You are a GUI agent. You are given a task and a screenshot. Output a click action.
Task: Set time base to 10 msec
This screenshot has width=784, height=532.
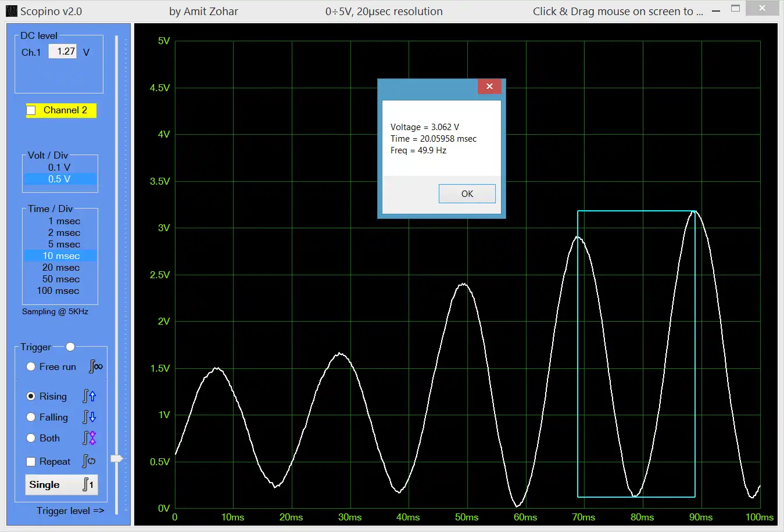(x=60, y=256)
